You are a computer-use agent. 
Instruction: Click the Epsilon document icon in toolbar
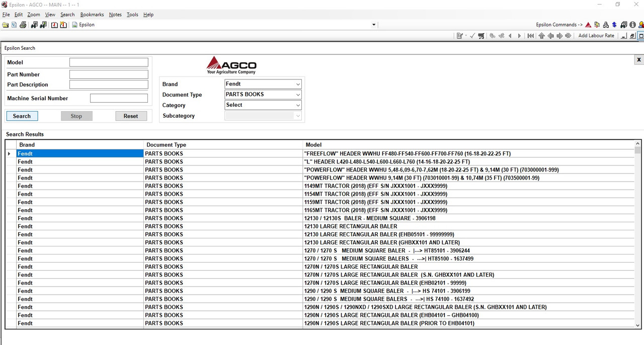[75, 25]
